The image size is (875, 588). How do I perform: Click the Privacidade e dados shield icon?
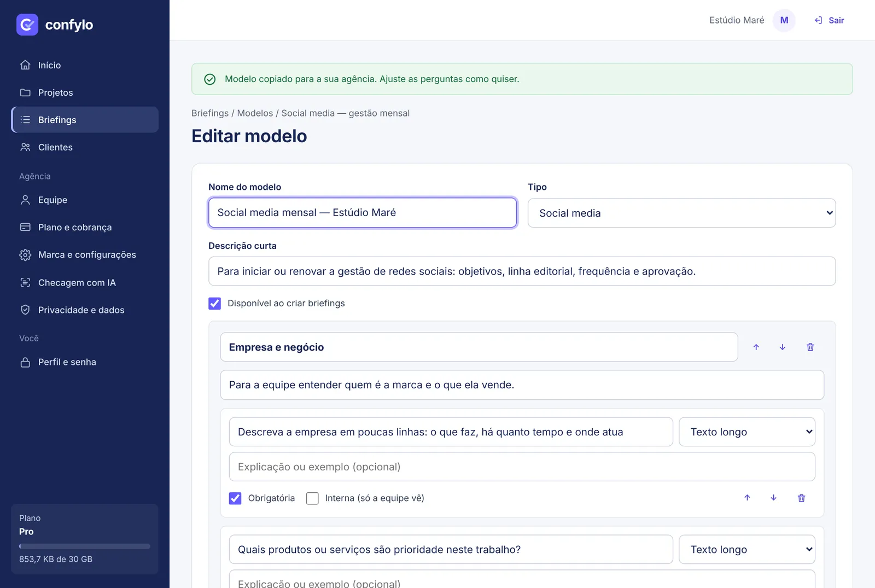[x=25, y=310]
